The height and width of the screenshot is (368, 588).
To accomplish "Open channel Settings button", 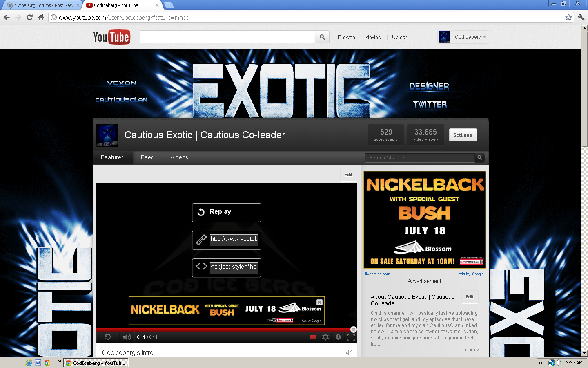I will pyautogui.click(x=463, y=135).
